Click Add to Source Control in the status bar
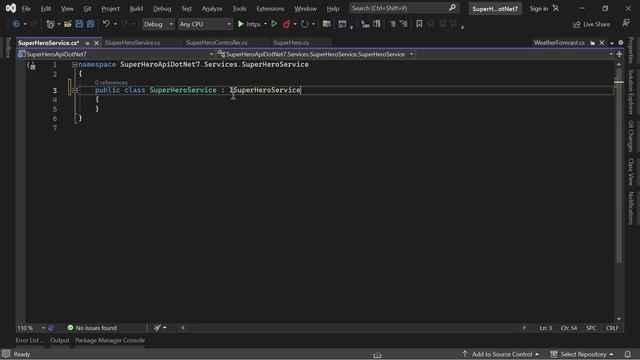The width and height of the screenshot is (640, 360). 501,354
